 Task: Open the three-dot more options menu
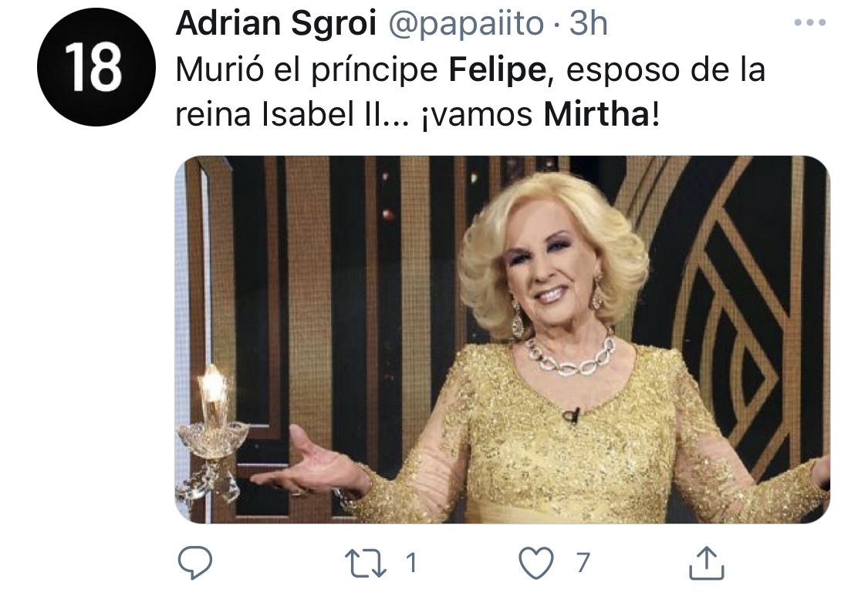(810, 22)
